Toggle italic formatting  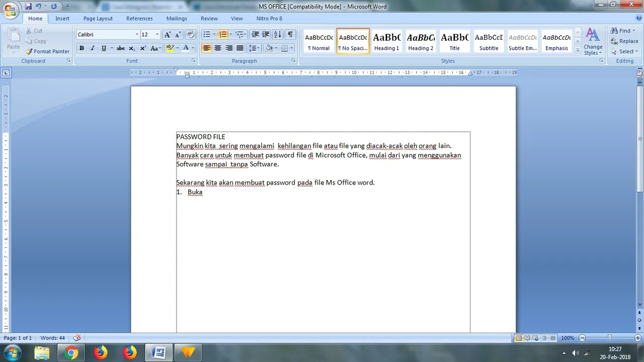coord(93,48)
